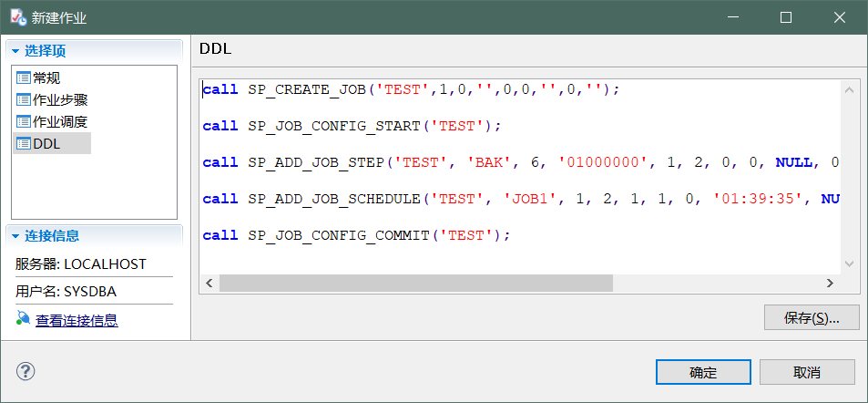Click the 作业调度 page icon

[x=24, y=121]
